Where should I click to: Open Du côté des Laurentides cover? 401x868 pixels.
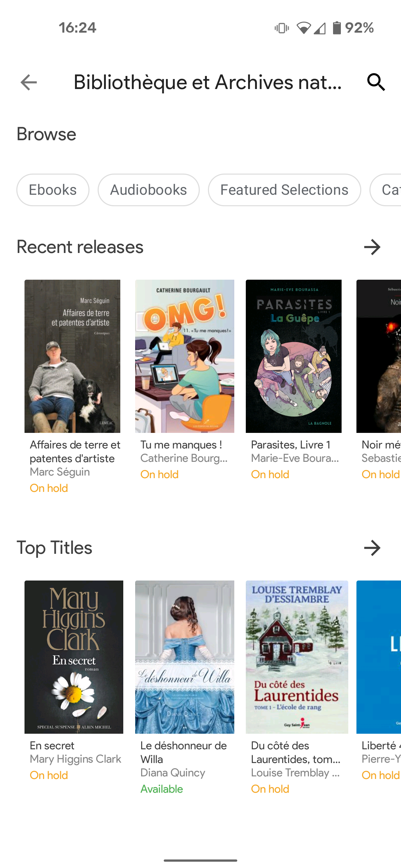pyautogui.click(x=297, y=657)
